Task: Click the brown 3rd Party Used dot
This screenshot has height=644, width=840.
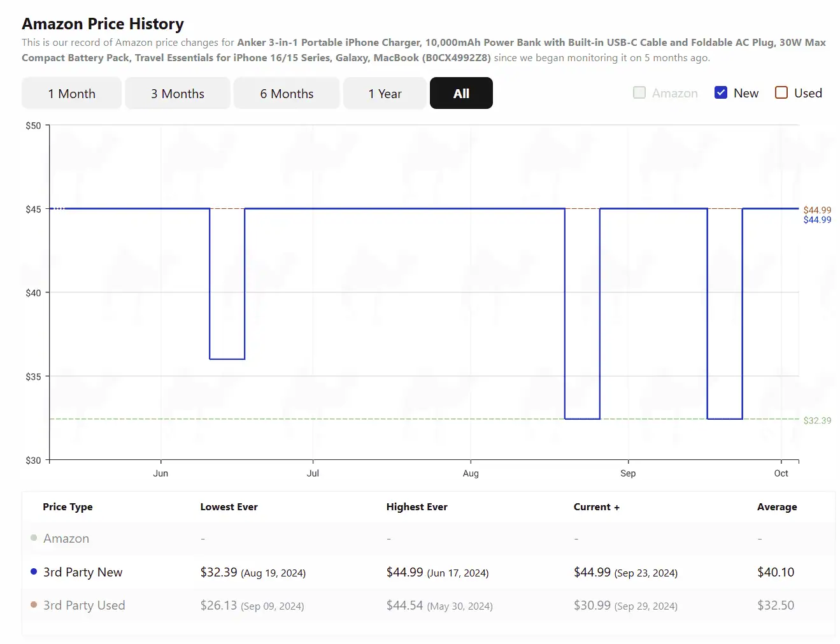Action: click(34, 605)
